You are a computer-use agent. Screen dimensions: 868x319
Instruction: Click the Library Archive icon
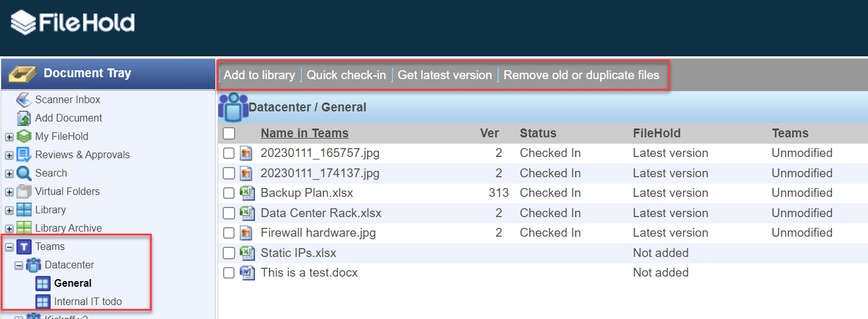[24, 228]
